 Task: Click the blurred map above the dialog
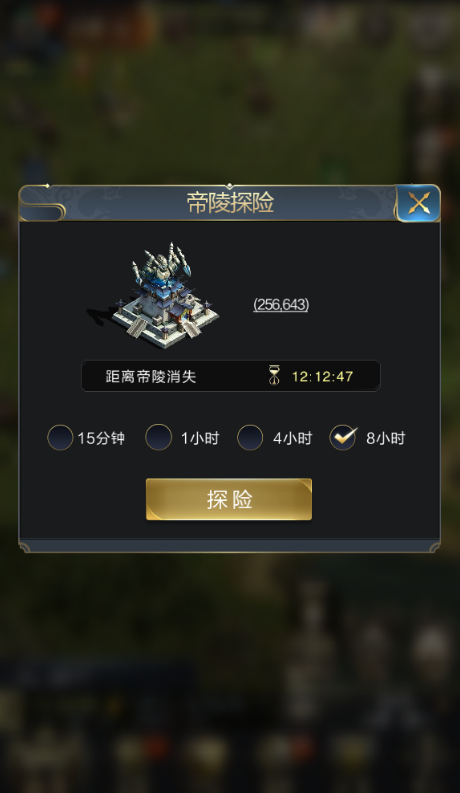tap(230, 91)
